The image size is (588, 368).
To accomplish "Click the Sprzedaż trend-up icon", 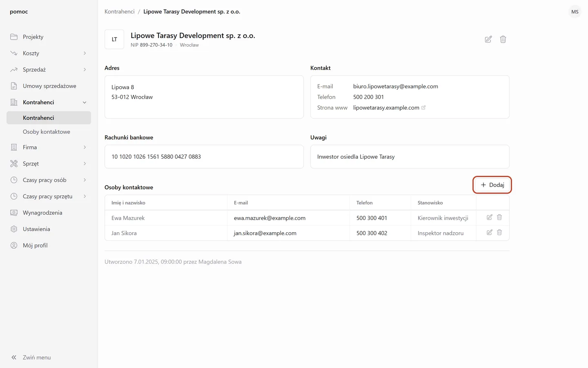I will 14,70.
